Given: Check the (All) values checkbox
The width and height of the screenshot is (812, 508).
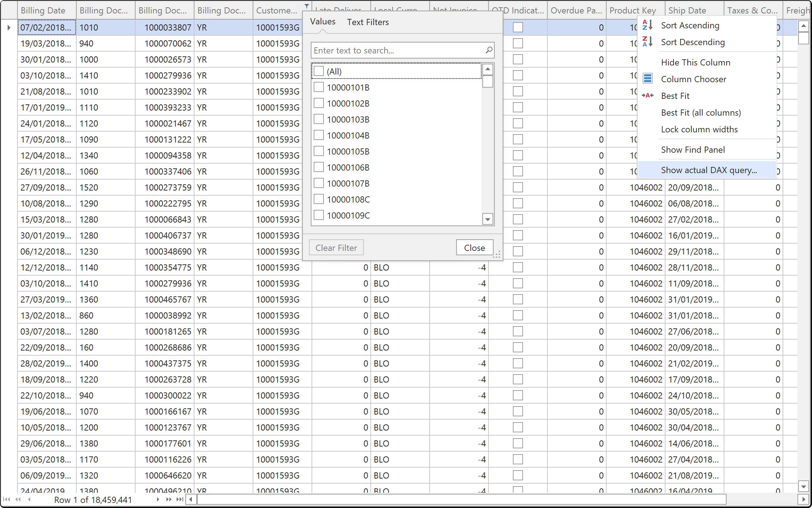Looking at the screenshot, I should pos(319,71).
